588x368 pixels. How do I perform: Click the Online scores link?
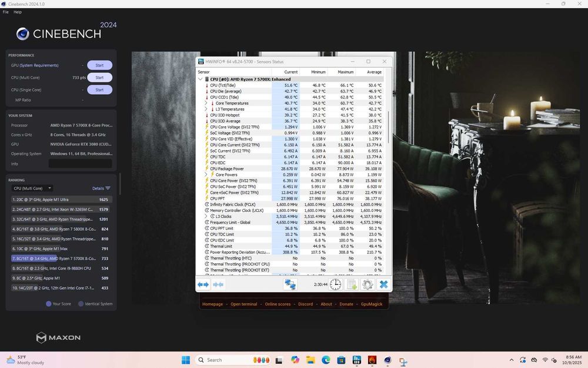coord(278,304)
